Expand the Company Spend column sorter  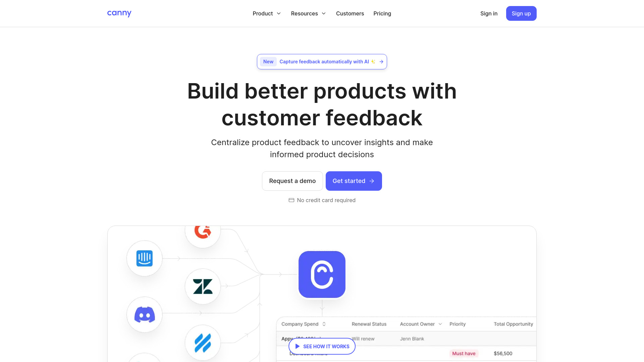point(323,324)
